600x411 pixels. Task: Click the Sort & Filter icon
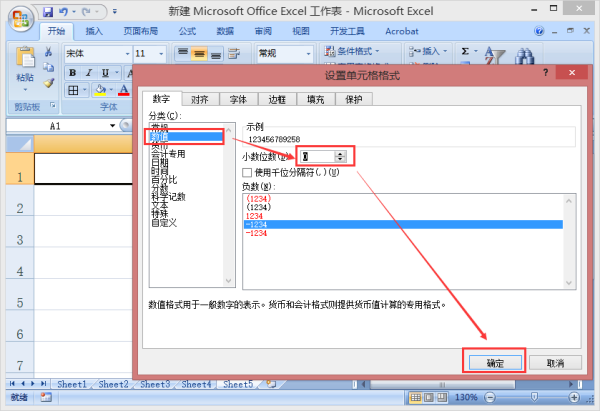coord(494,55)
